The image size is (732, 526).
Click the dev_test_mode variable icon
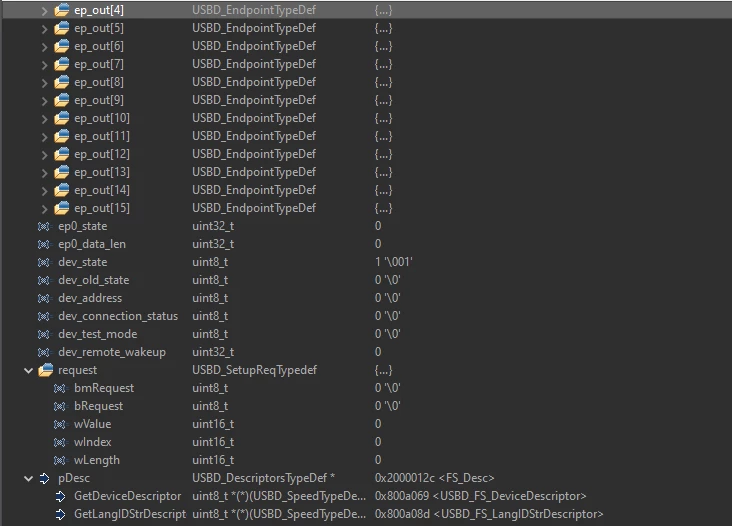pos(44,334)
